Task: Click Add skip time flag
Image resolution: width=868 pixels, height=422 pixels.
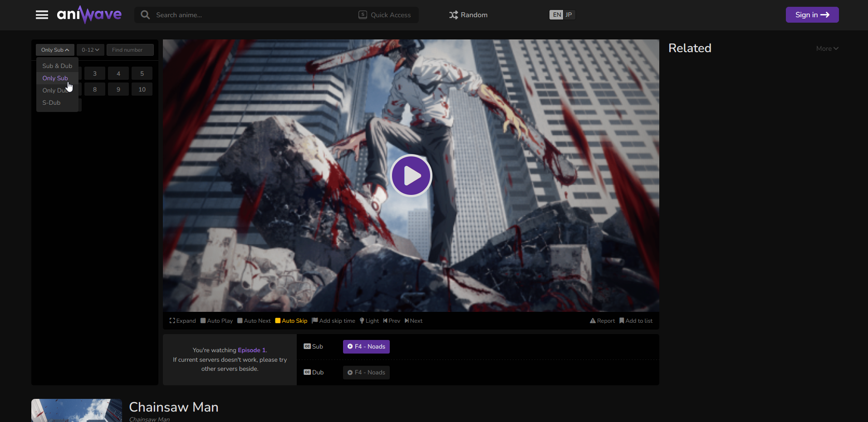Action: click(315, 321)
